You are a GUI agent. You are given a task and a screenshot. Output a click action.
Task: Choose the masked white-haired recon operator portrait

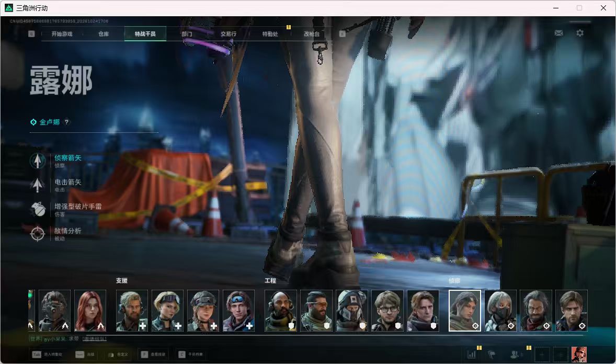(500, 311)
